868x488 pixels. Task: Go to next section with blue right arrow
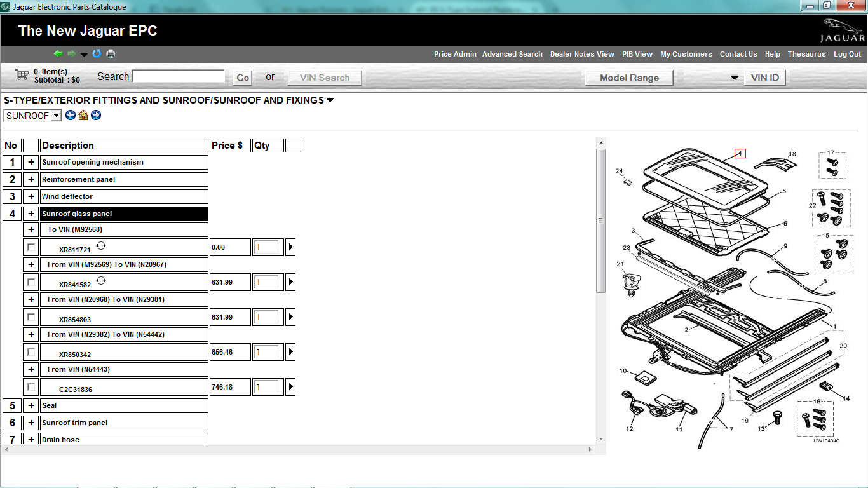96,116
